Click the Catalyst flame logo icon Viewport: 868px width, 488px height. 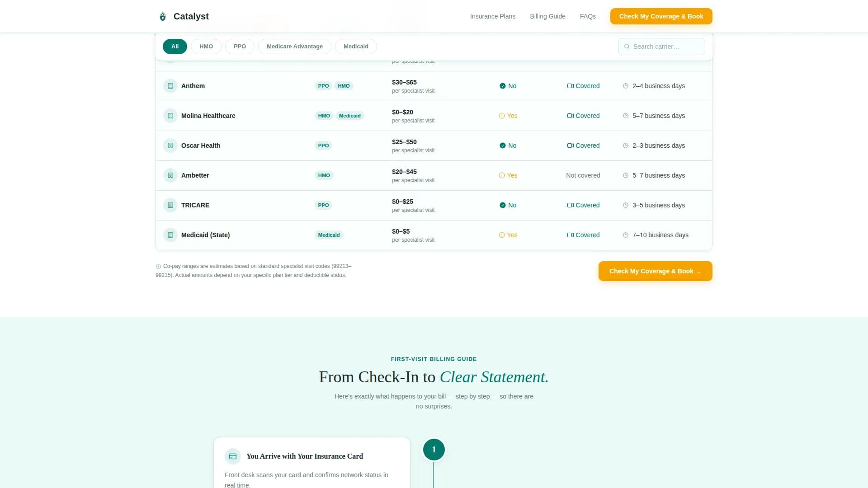[x=163, y=16]
